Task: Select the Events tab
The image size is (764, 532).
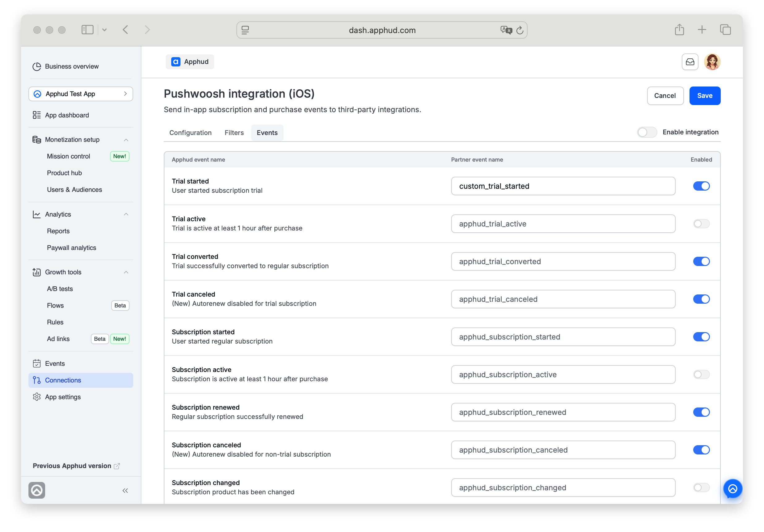Action: tap(267, 133)
